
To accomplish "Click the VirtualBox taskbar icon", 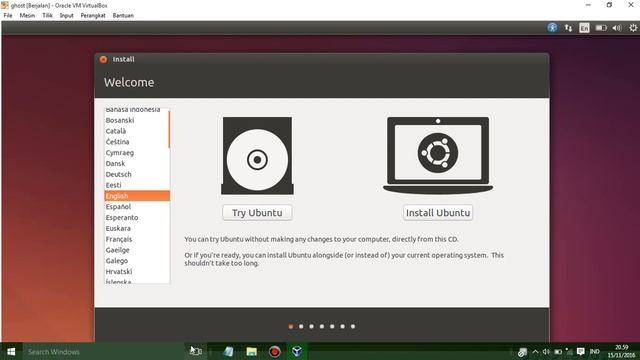I will pos(297,351).
